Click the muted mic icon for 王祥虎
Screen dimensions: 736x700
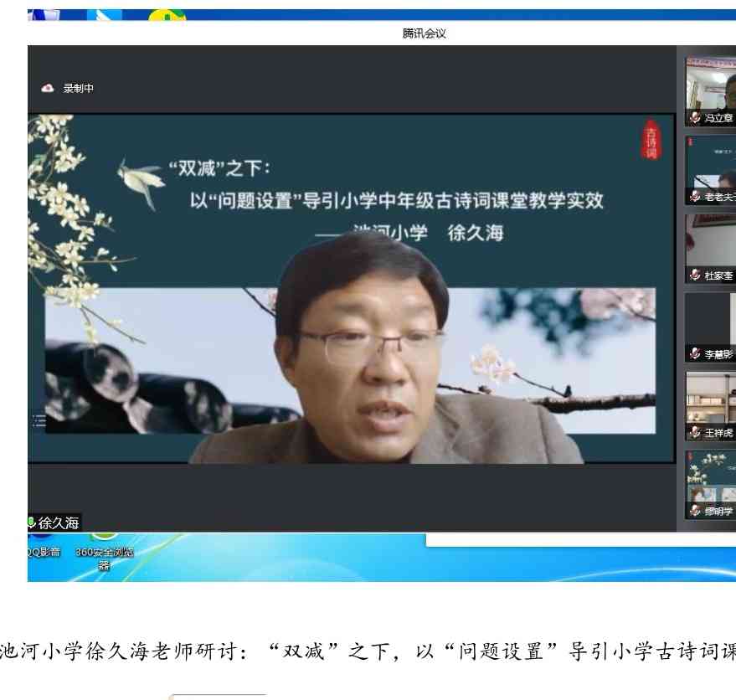pyautogui.click(x=694, y=432)
